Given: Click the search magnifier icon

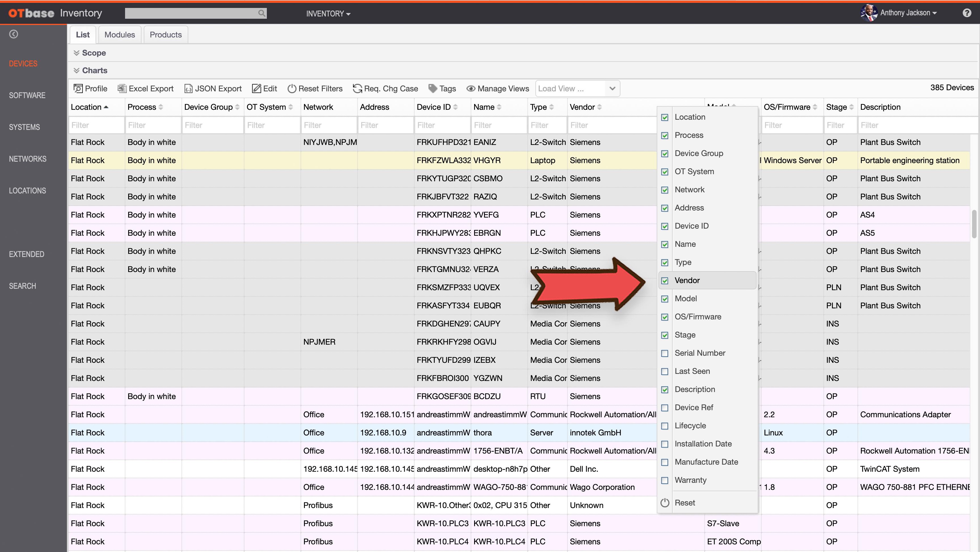Looking at the screenshot, I should [x=261, y=13].
